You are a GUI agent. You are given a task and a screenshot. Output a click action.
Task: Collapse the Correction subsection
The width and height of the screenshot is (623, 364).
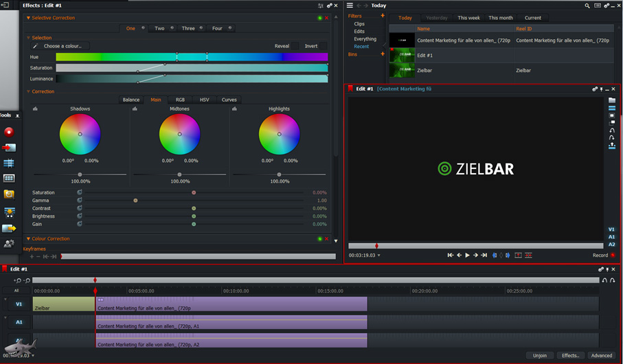(28, 91)
